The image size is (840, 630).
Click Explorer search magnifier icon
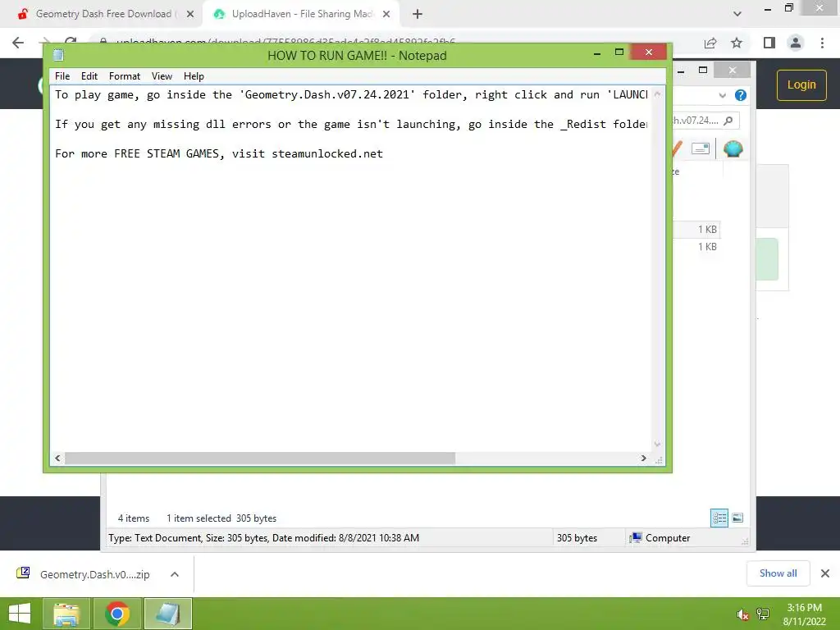click(x=728, y=121)
